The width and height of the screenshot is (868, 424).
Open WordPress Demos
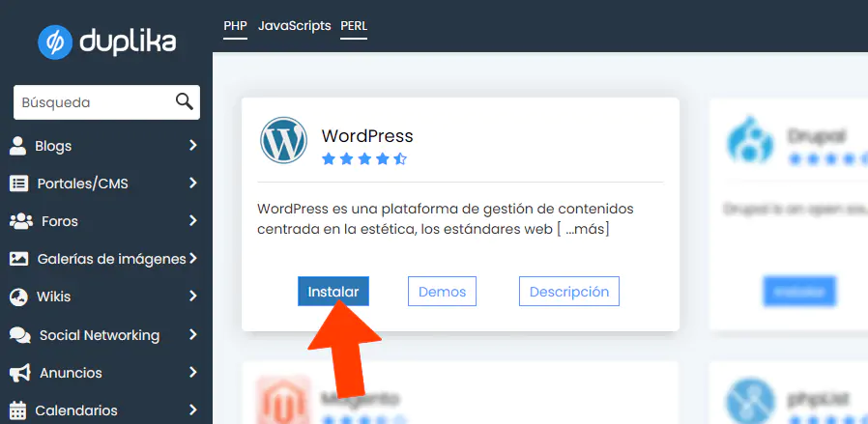click(x=443, y=292)
